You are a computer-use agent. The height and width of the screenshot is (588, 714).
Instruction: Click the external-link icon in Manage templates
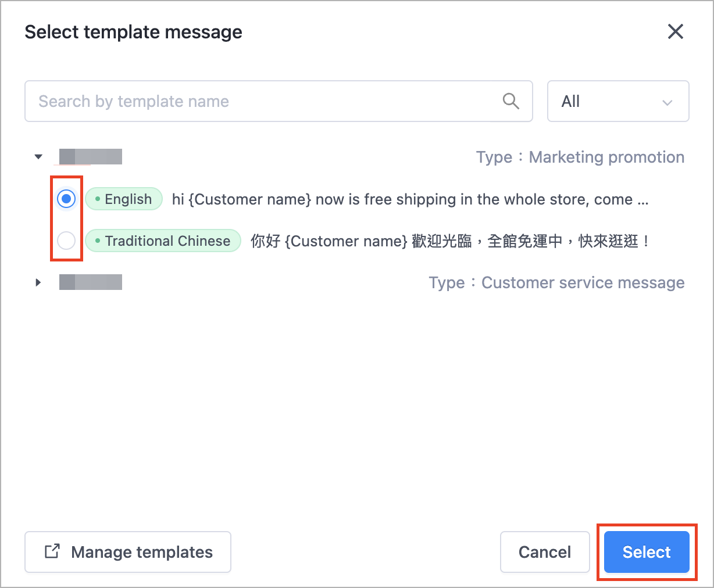pyautogui.click(x=52, y=551)
